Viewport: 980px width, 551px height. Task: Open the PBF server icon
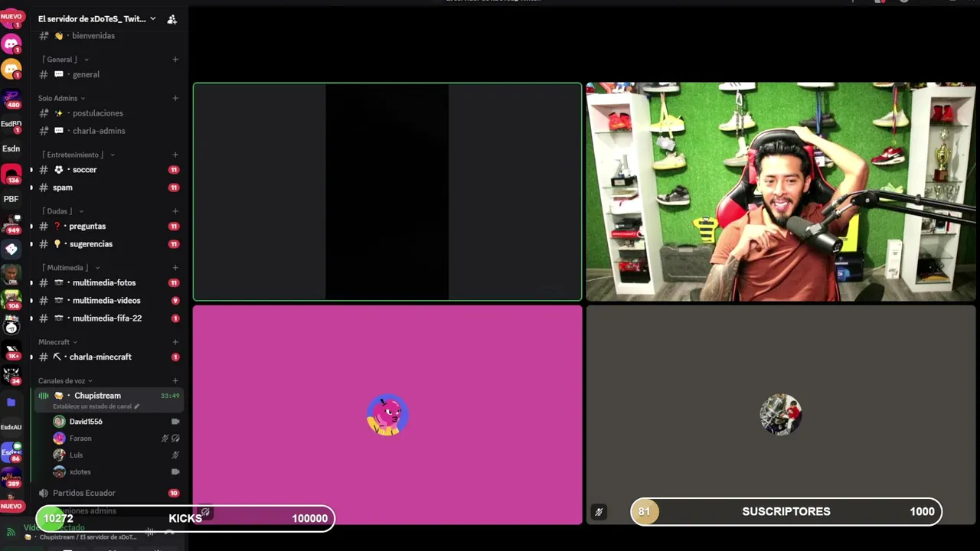click(11, 199)
